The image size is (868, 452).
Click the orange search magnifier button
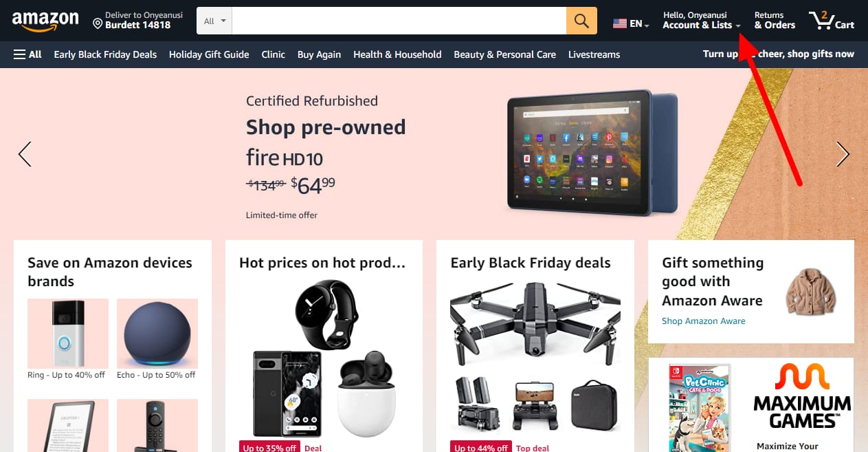point(581,21)
